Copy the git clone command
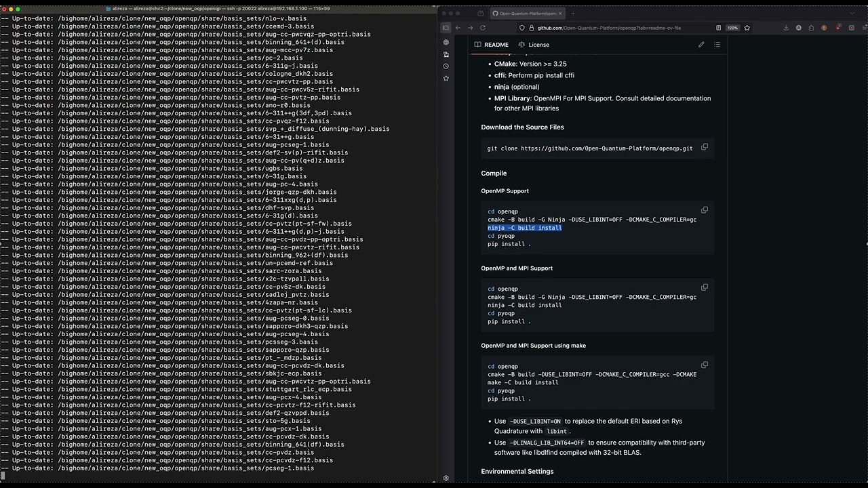The width and height of the screenshot is (868, 488). [x=705, y=147]
